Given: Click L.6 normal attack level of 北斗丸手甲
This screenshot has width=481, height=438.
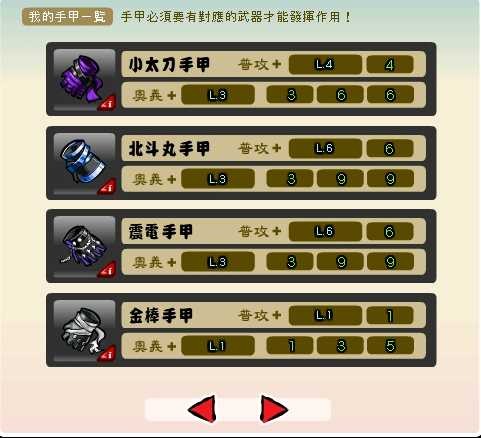Looking at the screenshot, I should [x=325, y=148].
